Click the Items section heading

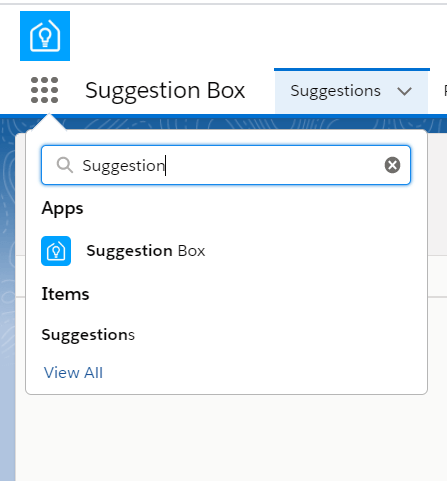[x=65, y=294]
